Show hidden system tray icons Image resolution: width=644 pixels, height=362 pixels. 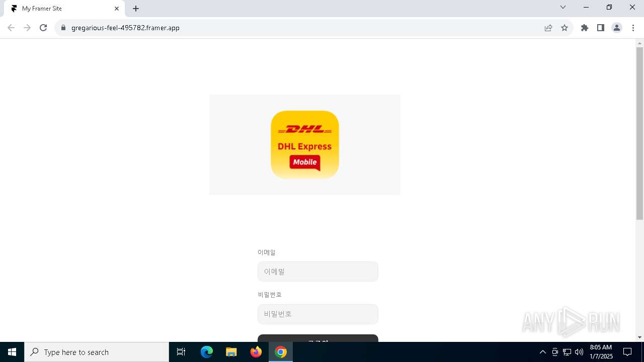click(542, 352)
